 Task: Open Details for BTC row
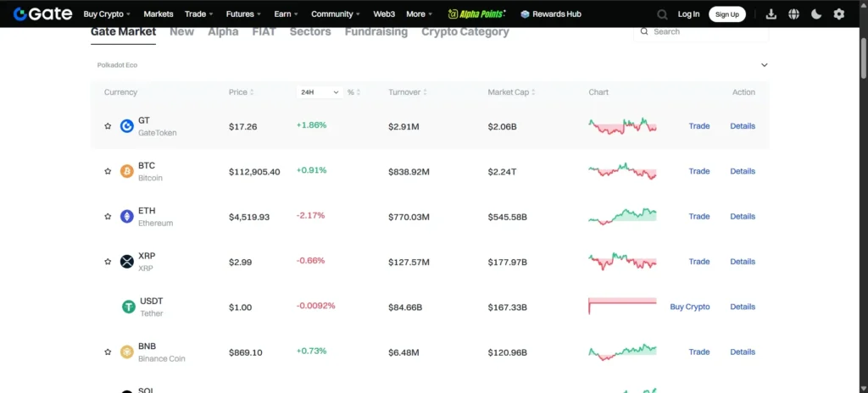point(743,172)
